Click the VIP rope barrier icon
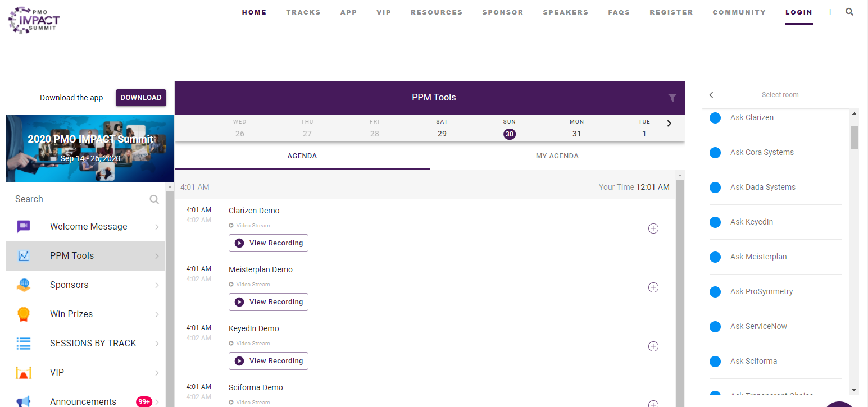 (x=23, y=372)
